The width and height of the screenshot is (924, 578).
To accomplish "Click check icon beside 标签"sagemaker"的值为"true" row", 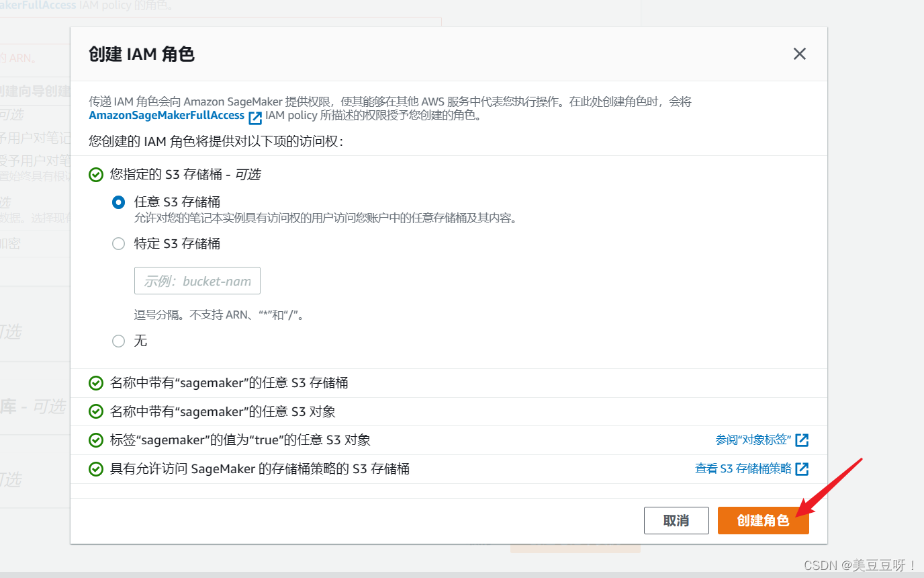I will click(96, 440).
